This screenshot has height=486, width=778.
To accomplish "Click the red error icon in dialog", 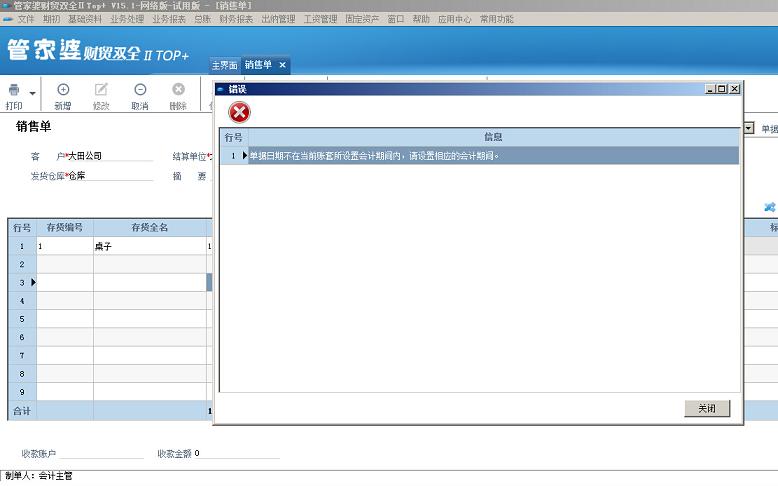I will [240, 112].
